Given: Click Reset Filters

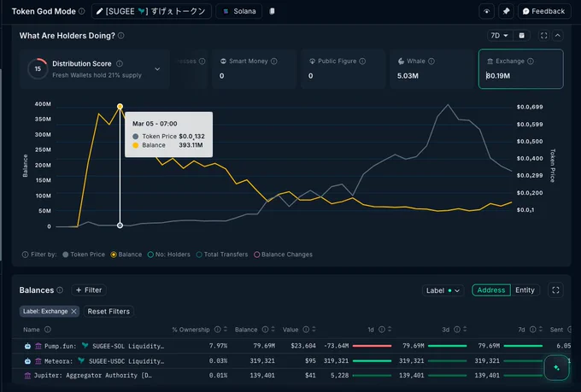Looking at the screenshot, I should coord(109,311).
